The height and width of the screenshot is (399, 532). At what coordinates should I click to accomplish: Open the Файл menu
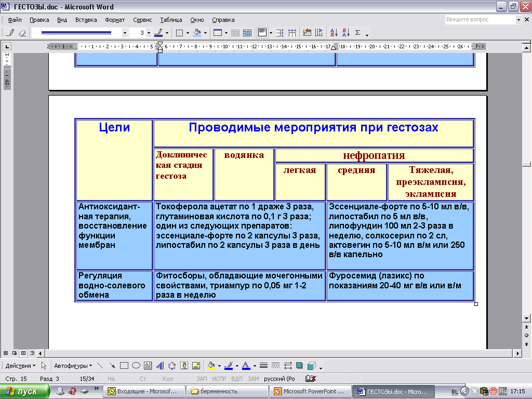pos(15,20)
